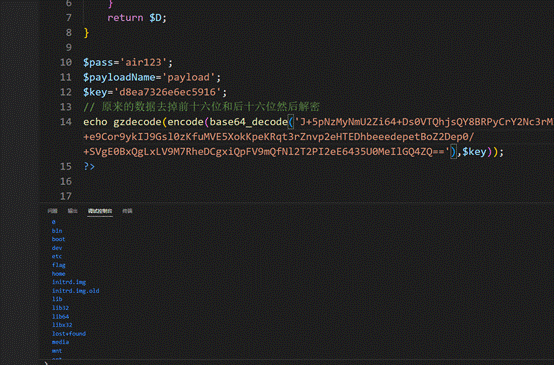
Task: Click the 'initrd.img' output line
Action: (69, 282)
